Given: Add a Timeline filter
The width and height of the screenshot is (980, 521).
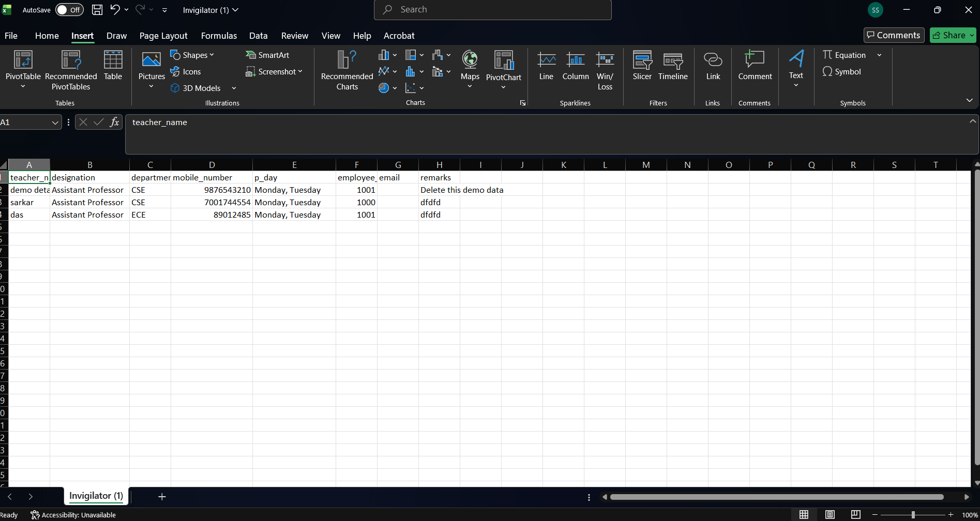Looking at the screenshot, I should [673, 66].
